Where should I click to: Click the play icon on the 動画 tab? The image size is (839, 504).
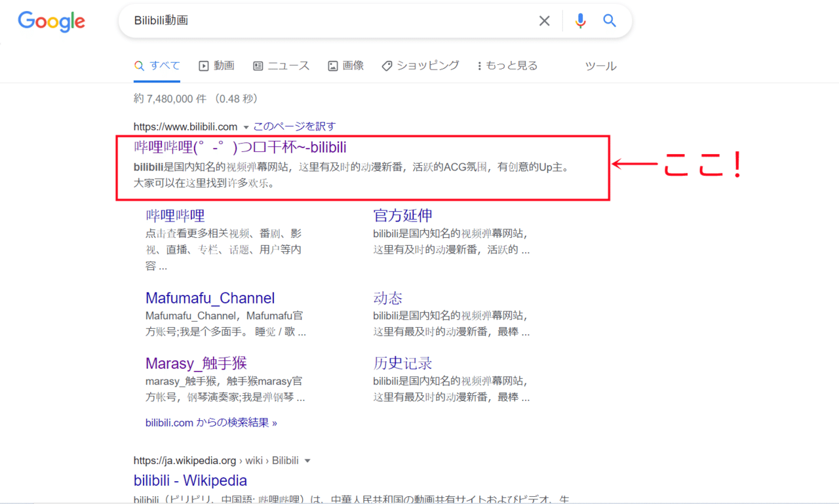click(203, 65)
